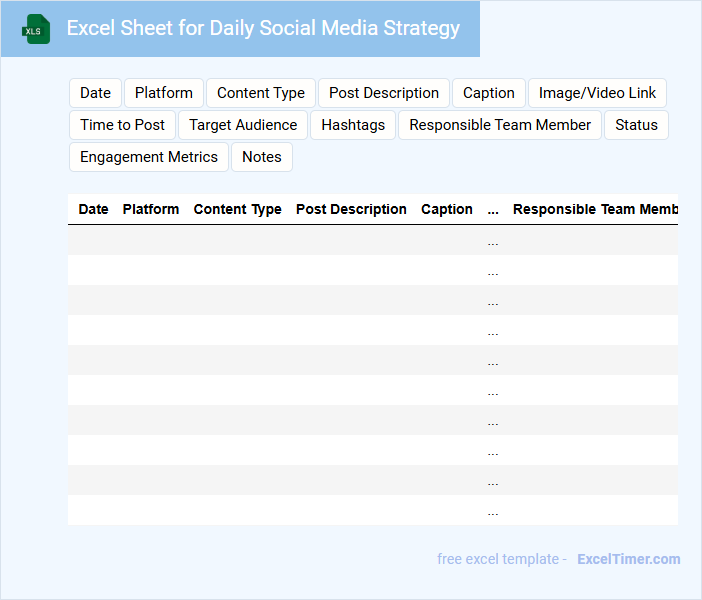The width and height of the screenshot is (702, 600).
Task: Select the Responsible Team Member tag
Action: pos(500,125)
